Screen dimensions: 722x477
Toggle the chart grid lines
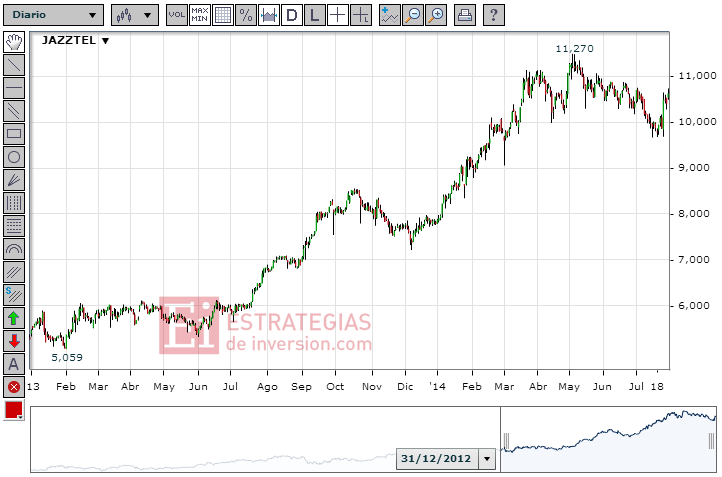click(223, 15)
